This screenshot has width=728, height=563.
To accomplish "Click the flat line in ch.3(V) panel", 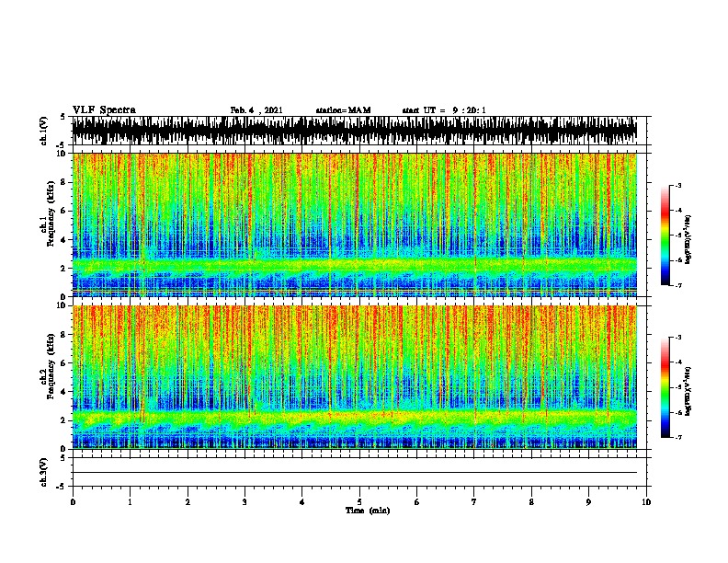I will coord(355,473).
